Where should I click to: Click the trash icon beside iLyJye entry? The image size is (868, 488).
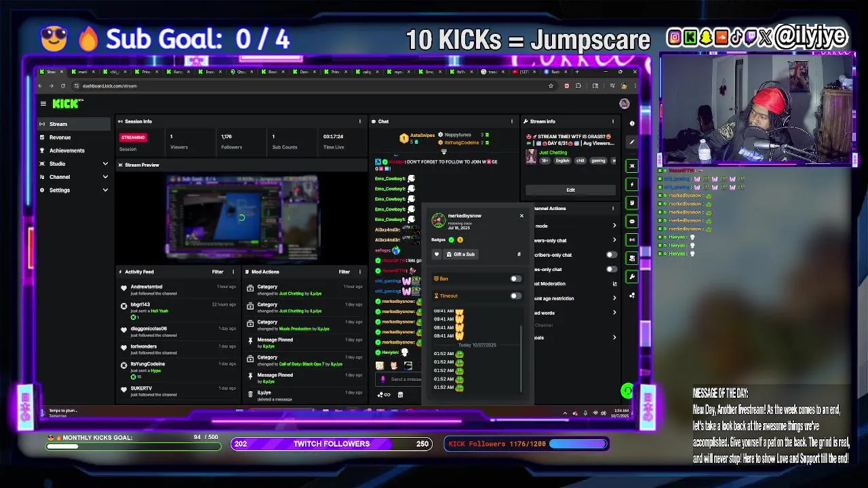(x=250, y=394)
